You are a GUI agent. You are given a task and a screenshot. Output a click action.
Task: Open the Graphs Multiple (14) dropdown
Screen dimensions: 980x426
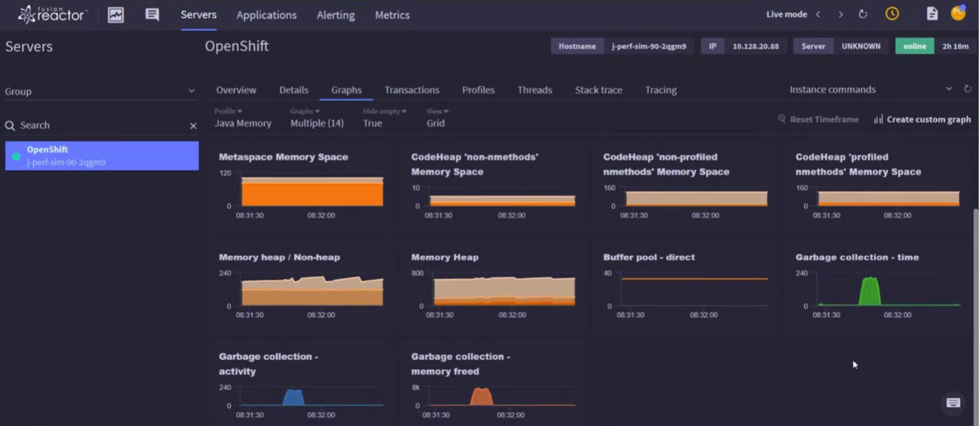(317, 118)
